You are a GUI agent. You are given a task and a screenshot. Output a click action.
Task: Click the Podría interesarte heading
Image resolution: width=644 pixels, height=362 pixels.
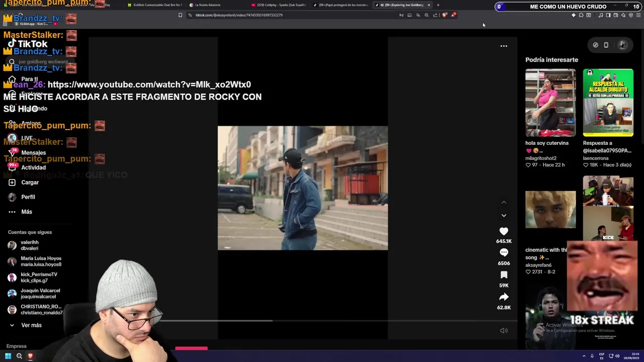552,60
